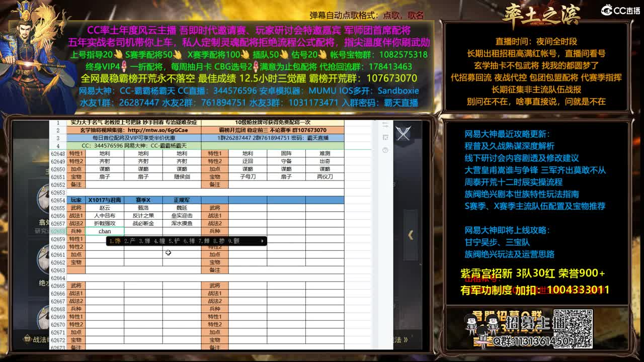Image resolution: width=644 pixels, height=362 pixels.
Task: Select the cell "子母刀"
Action: pos(248,177)
